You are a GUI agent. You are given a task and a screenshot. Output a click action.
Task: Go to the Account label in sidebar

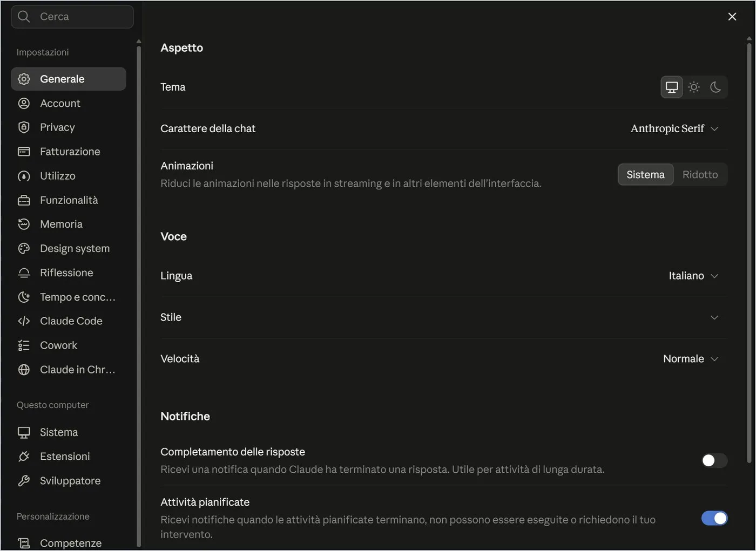(60, 103)
